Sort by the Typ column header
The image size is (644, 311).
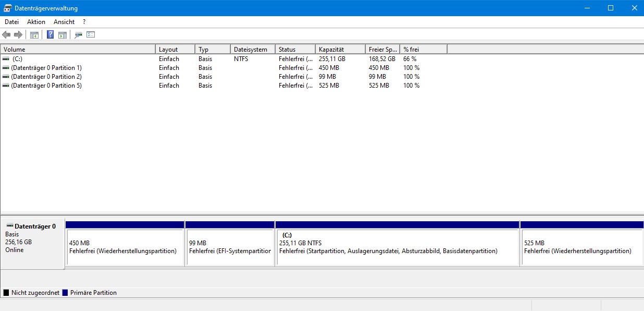click(213, 50)
